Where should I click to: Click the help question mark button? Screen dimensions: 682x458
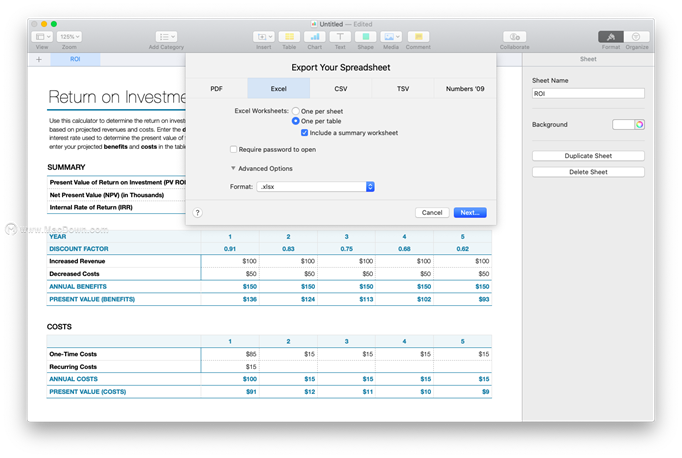[x=198, y=212]
